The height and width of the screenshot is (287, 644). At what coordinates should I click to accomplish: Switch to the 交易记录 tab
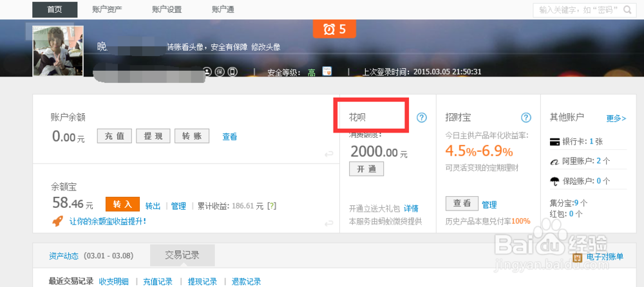182,255
